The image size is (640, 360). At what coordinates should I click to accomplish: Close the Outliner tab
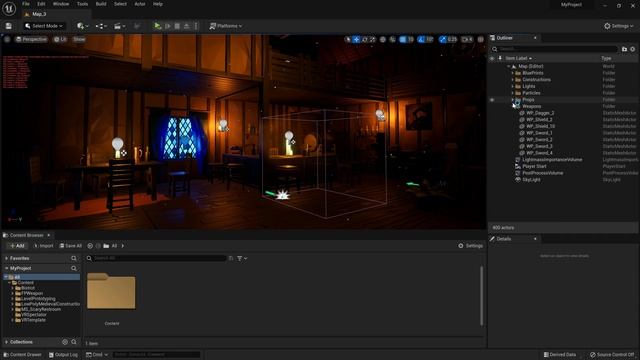point(535,38)
